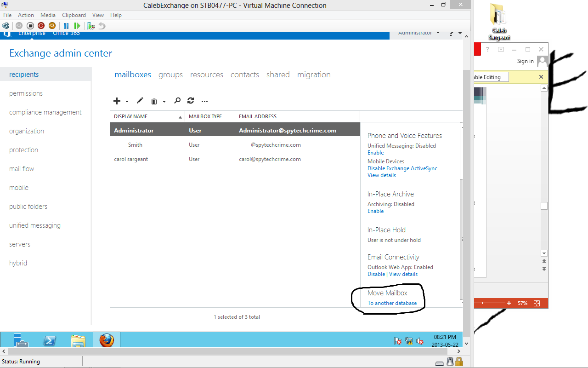This screenshot has width=588, height=368.
Task: Open the more options ellipsis
Action: (x=205, y=101)
